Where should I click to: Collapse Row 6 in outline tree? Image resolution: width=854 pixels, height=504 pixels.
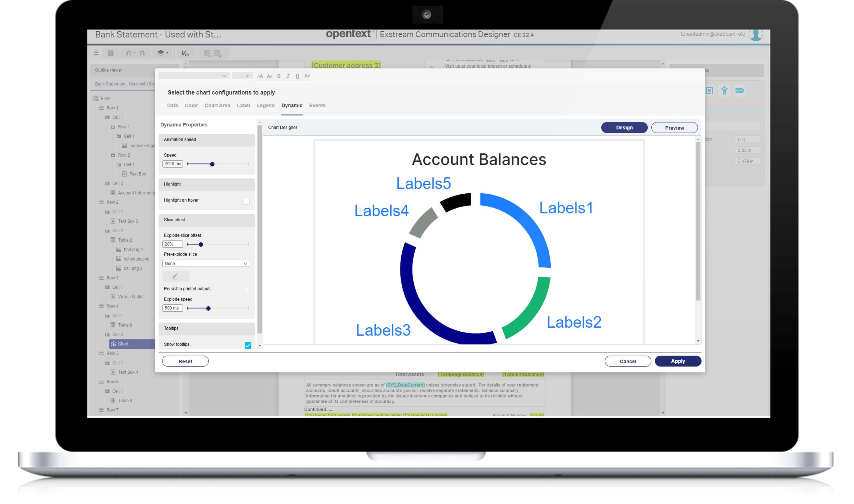pyautogui.click(x=101, y=382)
